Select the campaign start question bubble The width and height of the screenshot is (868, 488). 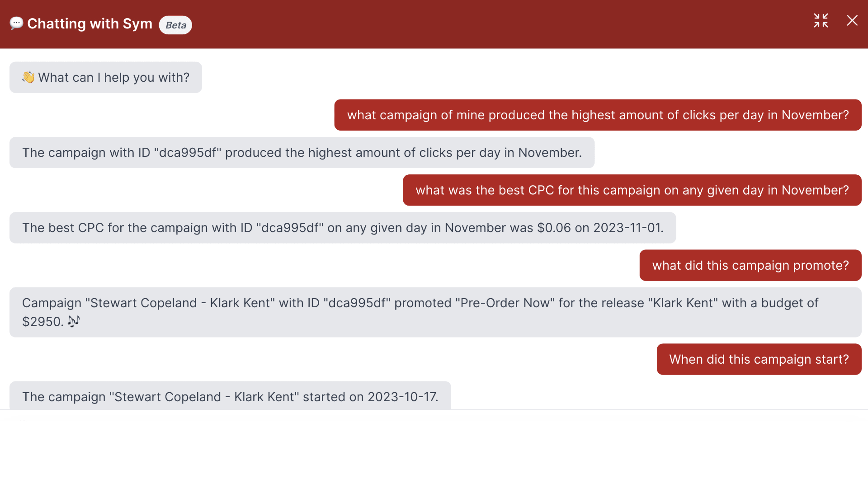coord(759,359)
